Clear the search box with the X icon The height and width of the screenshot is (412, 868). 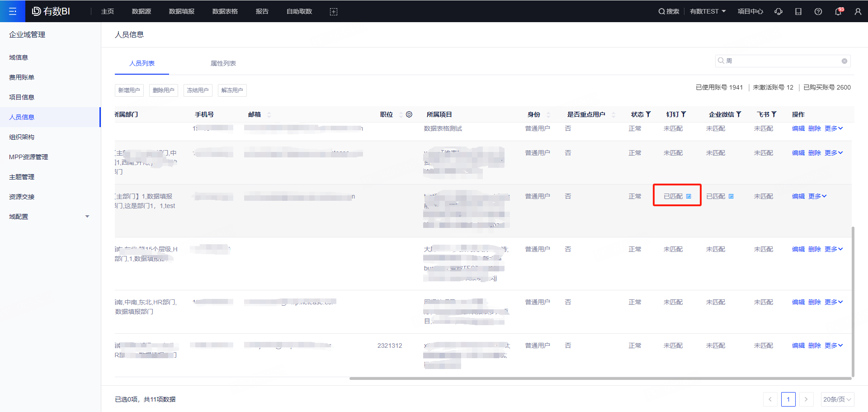(x=844, y=61)
